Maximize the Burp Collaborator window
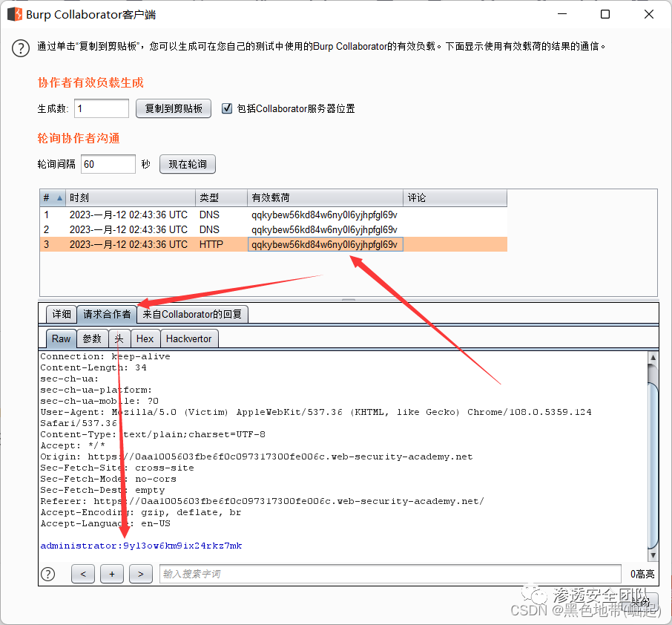Image resolution: width=672 pixels, height=625 pixels. point(605,14)
